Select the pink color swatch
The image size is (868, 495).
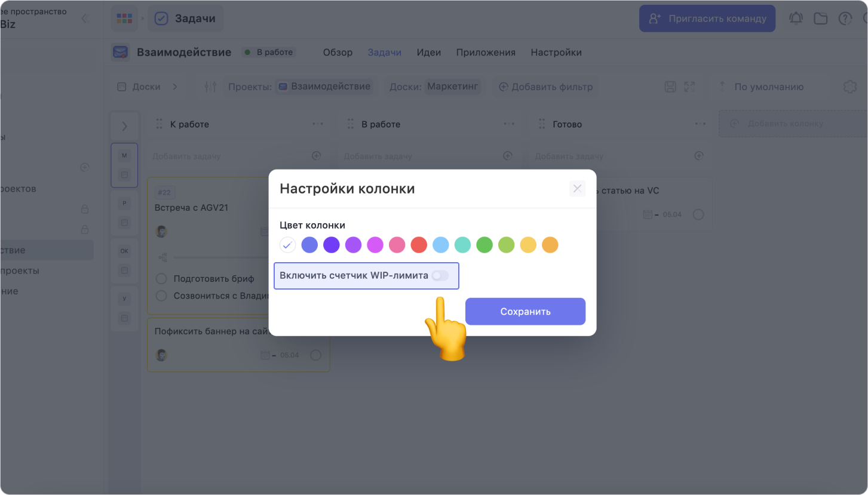[397, 245]
